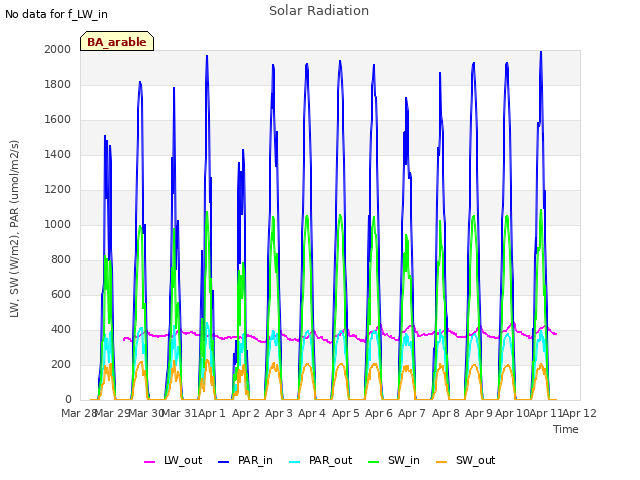Click the 0 y-axis tick label
Image resolution: width=640 pixels, height=480 pixels.
pos(68,400)
